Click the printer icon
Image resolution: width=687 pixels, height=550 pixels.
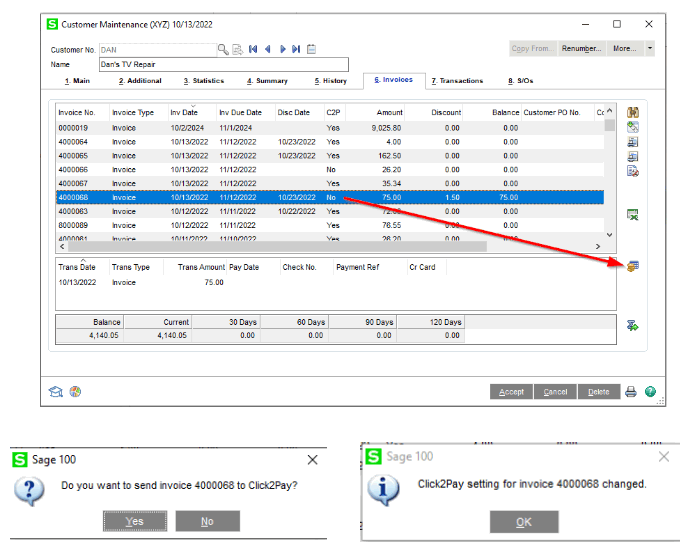tap(631, 391)
